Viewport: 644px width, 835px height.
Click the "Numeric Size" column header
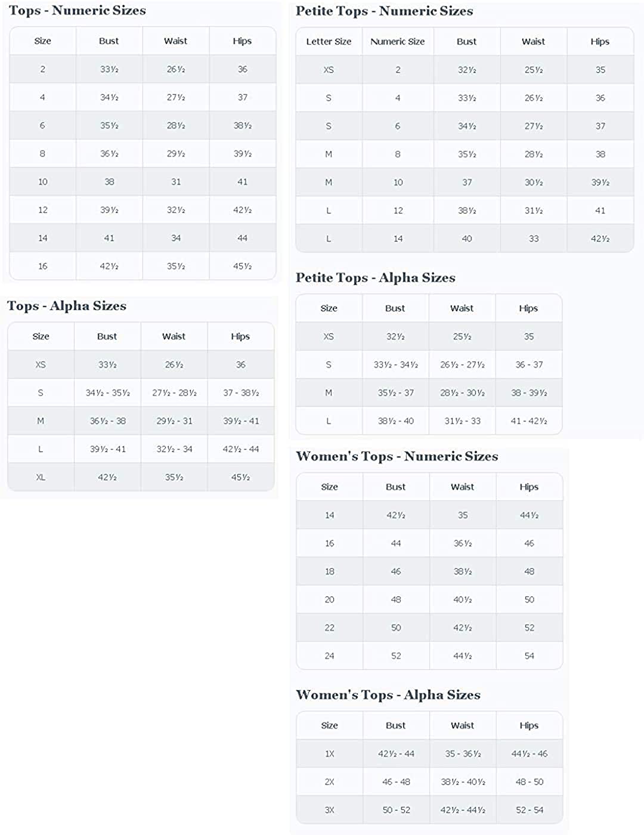pyautogui.click(x=398, y=42)
